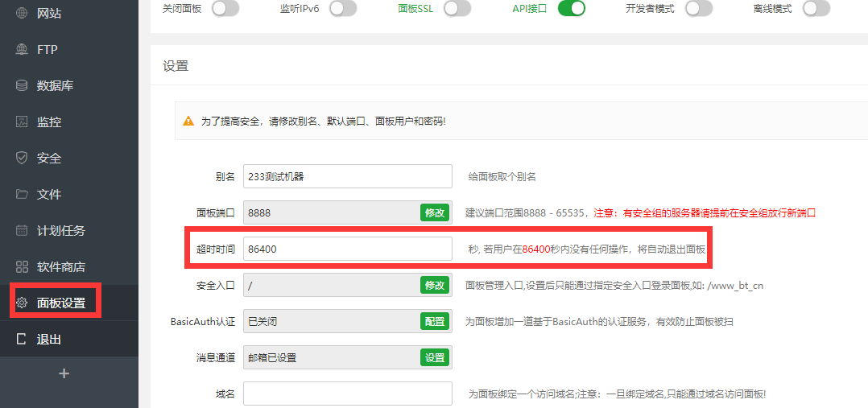Screen dimensions: 868x408
Task: Turn on the 面板SSL switch
Action: point(457,9)
